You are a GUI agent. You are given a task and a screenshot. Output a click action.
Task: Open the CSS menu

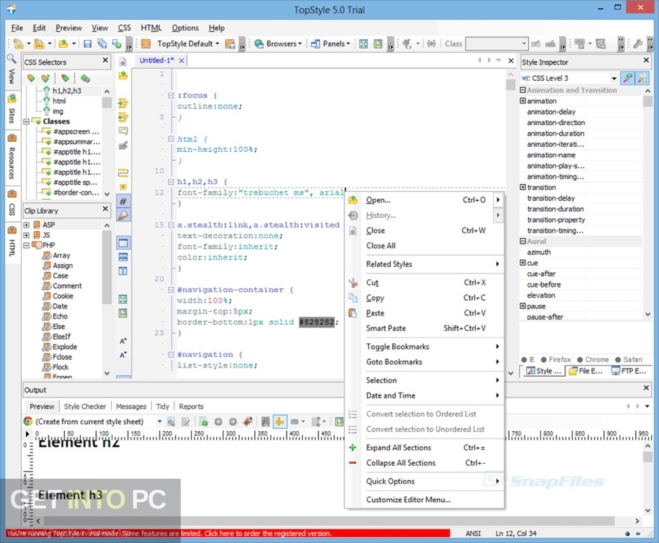click(124, 28)
